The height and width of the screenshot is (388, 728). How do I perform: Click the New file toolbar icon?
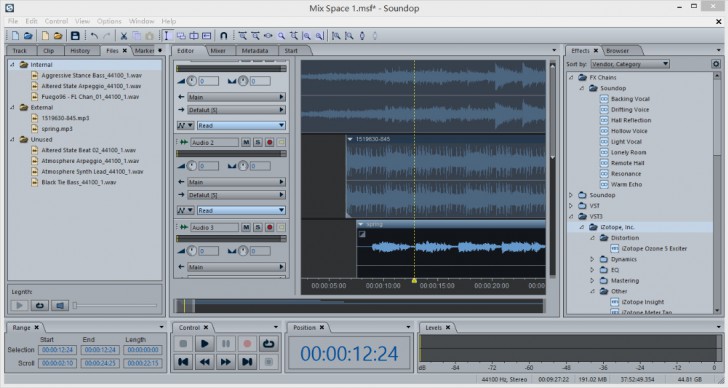click(15, 36)
